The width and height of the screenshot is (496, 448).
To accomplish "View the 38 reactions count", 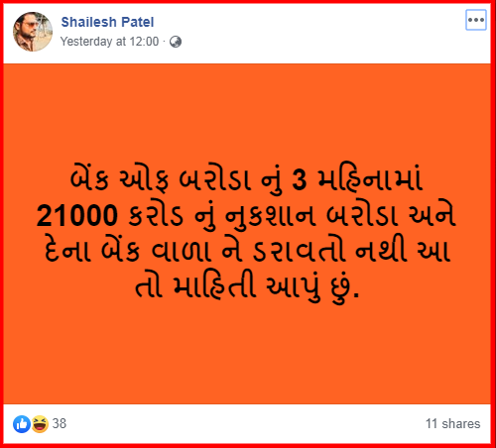I will pyautogui.click(x=60, y=423).
